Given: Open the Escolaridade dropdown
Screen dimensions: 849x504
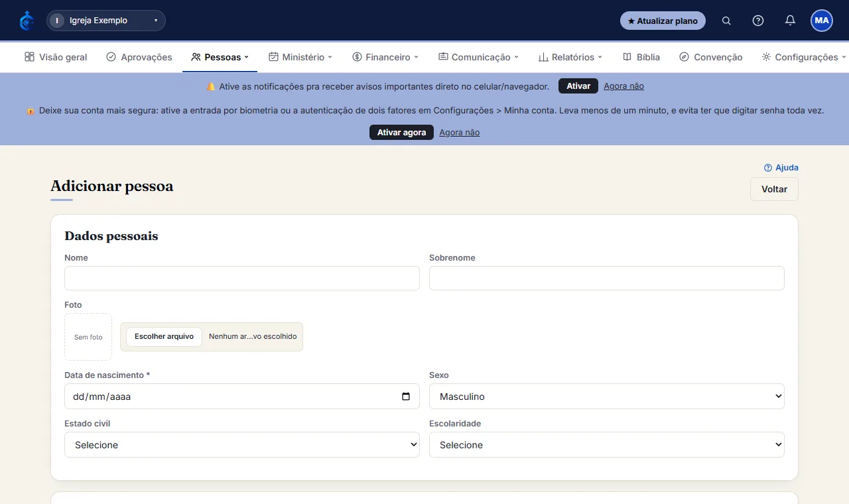Looking at the screenshot, I should coord(607,445).
